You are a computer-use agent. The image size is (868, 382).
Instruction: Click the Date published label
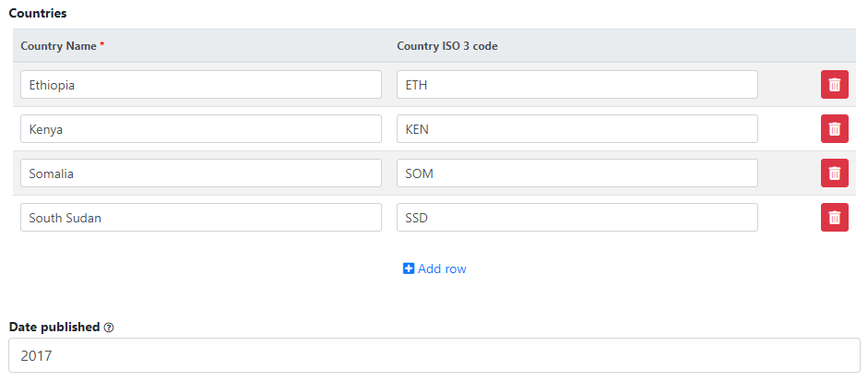54,327
